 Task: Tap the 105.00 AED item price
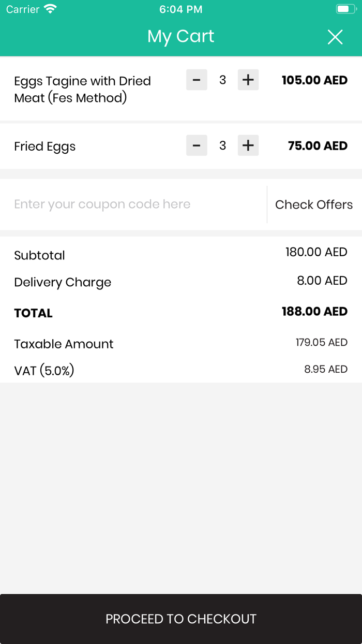tap(314, 80)
